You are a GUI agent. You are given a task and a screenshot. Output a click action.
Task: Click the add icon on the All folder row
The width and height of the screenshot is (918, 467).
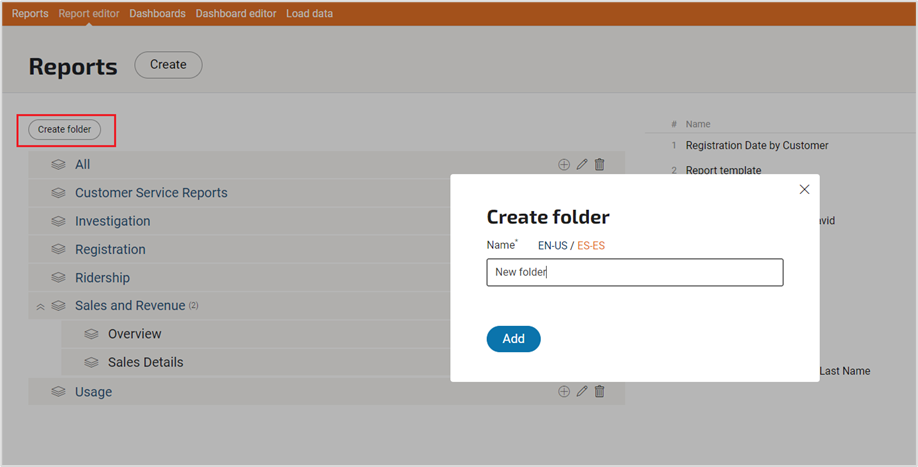(x=564, y=165)
